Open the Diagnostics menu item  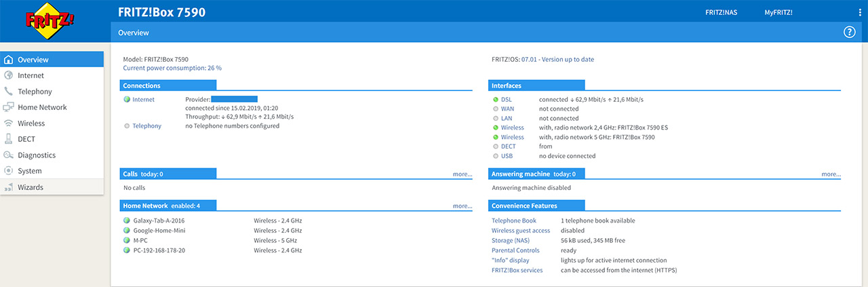pyautogui.click(x=52, y=155)
